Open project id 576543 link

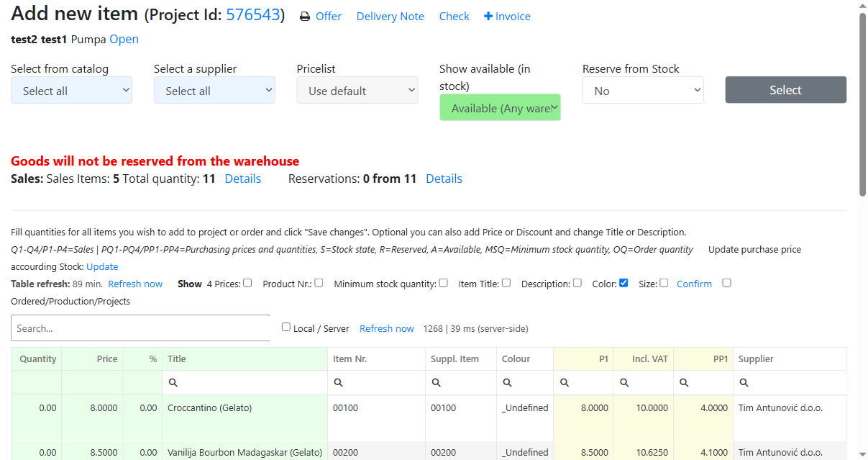click(252, 14)
